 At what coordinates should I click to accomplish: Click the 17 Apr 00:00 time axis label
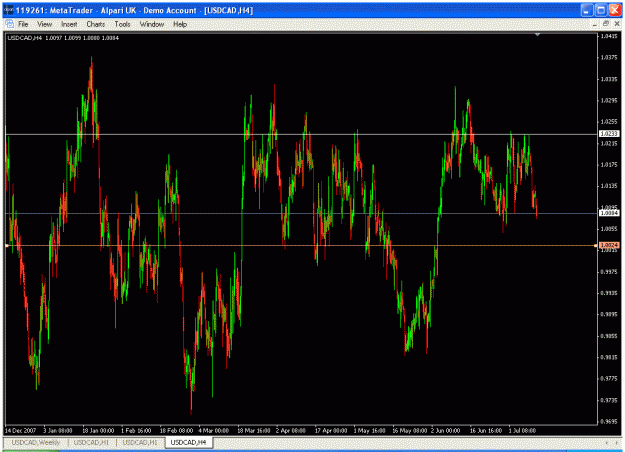(x=331, y=431)
